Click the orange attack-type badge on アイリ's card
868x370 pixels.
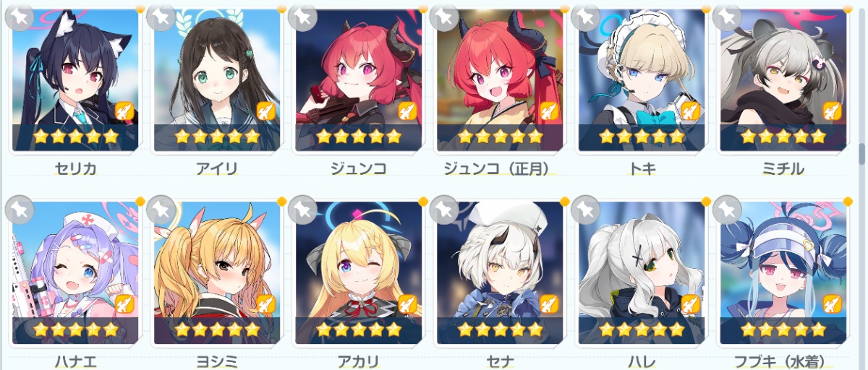(x=266, y=111)
